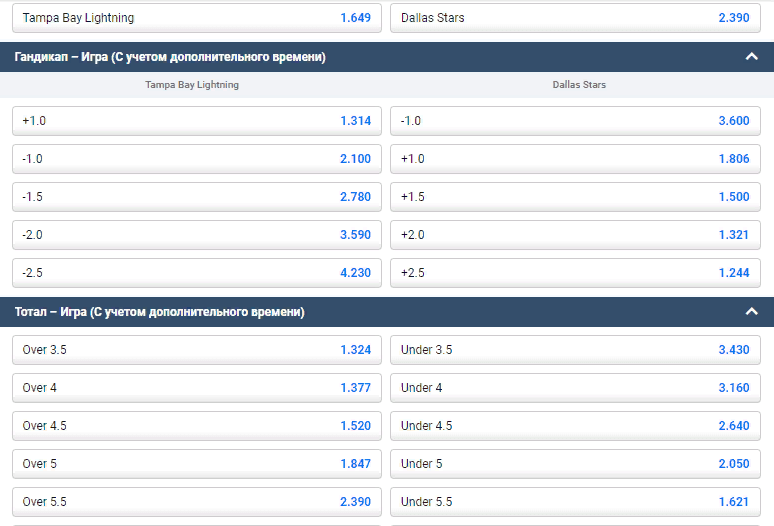Screen dimensions: 774x526
Task: Bet Under 3.5 at 3.430
Action: tap(575, 350)
